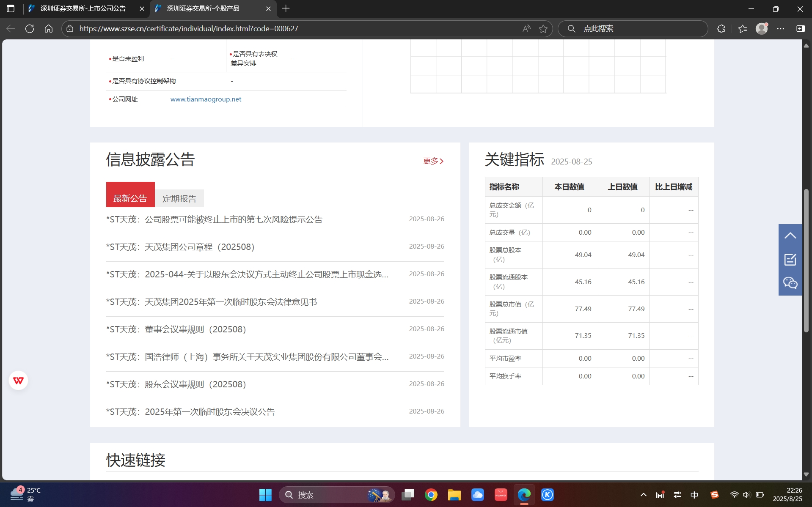The image size is (812, 507).
Task: Show hidden system tray icons
Action: click(644, 495)
